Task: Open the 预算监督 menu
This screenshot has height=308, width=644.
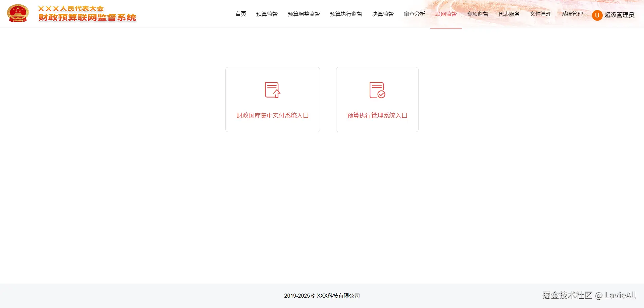Action: click(x=267, y=14)
